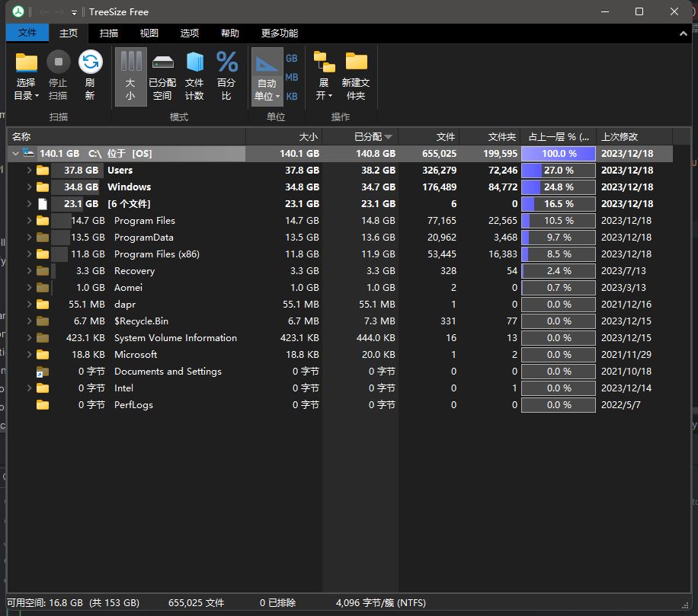Image resolution: width=698 pixels, height=616 pixels.
Task: Sort by the Allocated (已分配) column header
Action: [360, 136]
